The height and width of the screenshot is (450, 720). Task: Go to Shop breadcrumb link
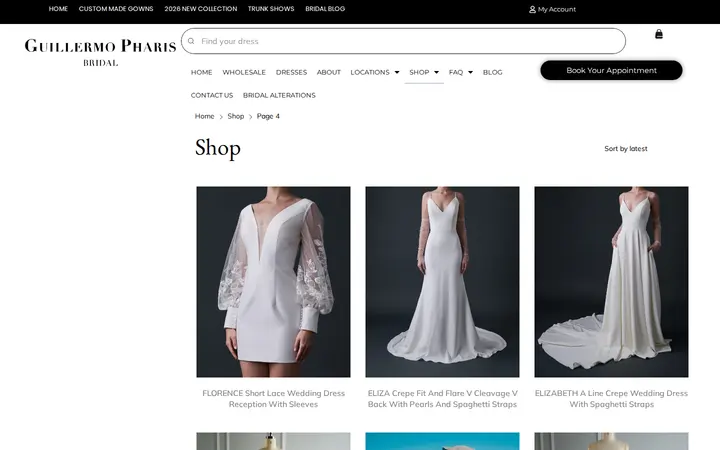point(236,116)
